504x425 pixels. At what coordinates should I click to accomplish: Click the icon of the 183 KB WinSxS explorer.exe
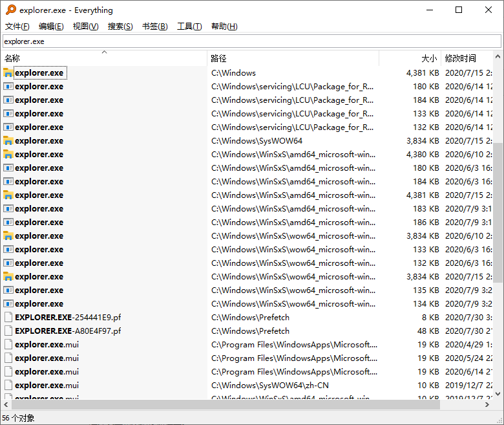click(8, 209)
